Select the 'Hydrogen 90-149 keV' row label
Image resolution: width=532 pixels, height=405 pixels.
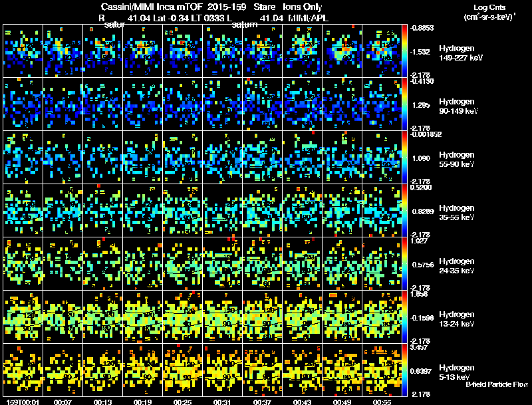coord(458,106)
